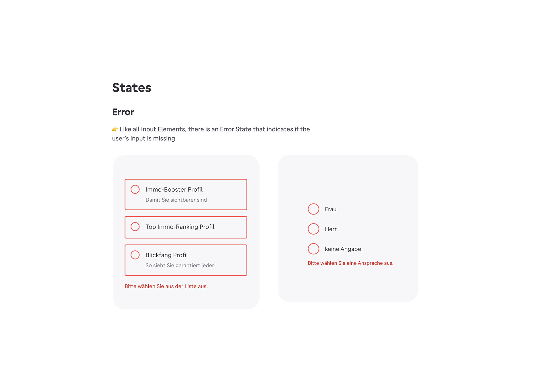Choose the Blickfang Profil radio circle
Viewport: 552px width, 392px height.
(135, 255)
